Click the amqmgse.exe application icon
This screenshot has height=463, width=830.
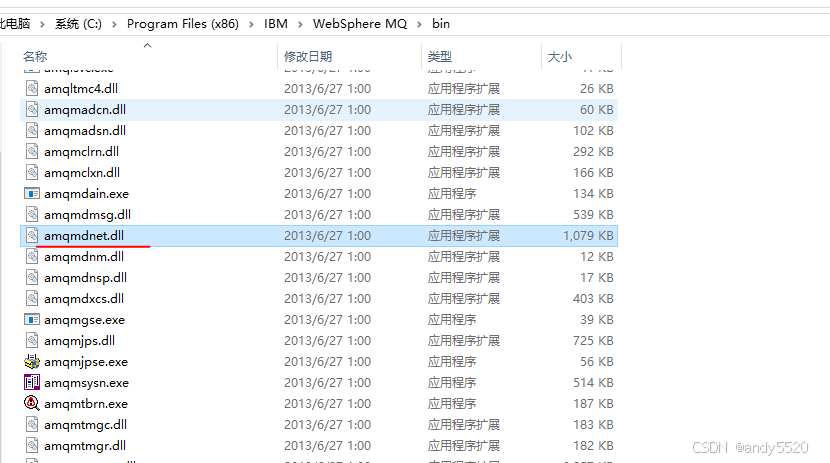[x=32, y=320]
